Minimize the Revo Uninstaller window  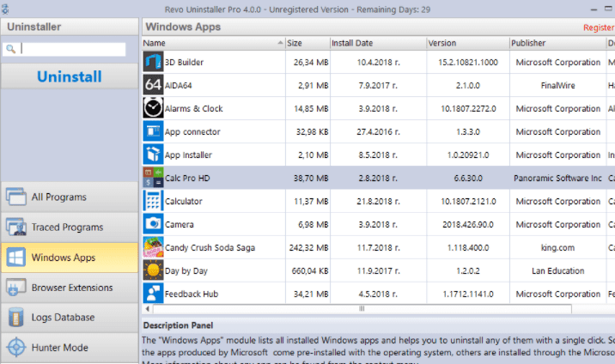click(x=594, y=9)
